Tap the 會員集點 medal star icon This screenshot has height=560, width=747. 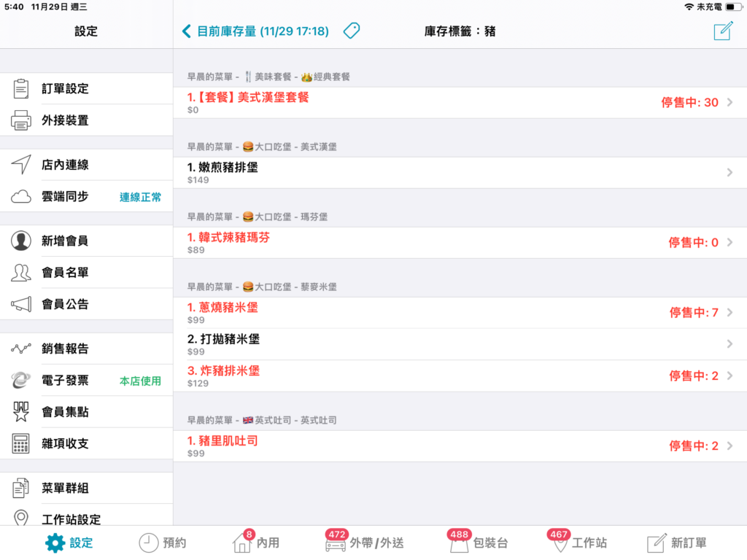click(21, 411)
